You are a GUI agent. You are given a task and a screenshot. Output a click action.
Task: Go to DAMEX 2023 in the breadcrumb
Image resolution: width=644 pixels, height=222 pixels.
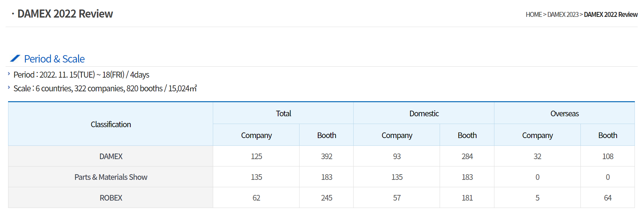(x=563, y=14)
